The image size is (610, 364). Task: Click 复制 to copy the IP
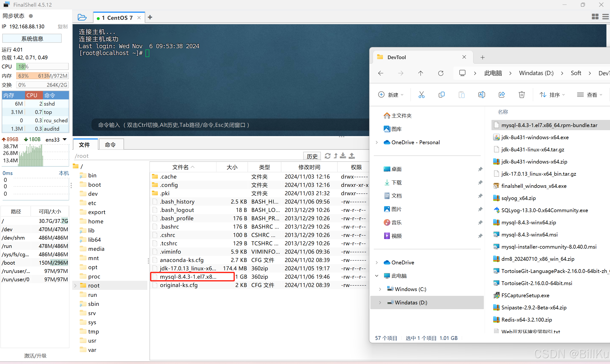(x=62, y=26)
